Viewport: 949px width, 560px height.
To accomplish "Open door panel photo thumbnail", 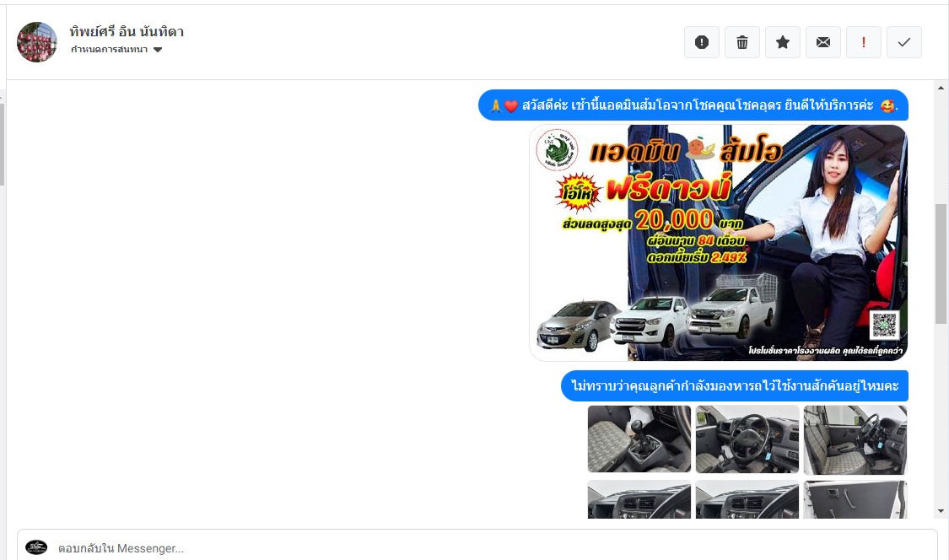I will 855,499.
